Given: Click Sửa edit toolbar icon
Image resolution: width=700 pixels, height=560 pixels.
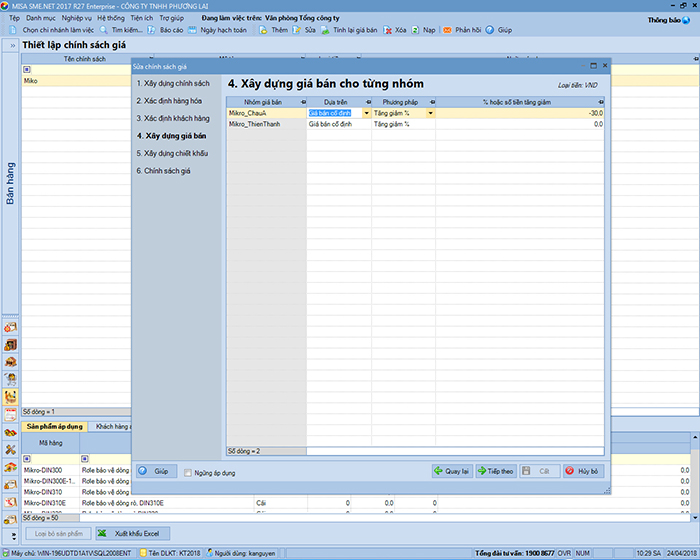Looking at the screenshot, I should click(296, 30).
